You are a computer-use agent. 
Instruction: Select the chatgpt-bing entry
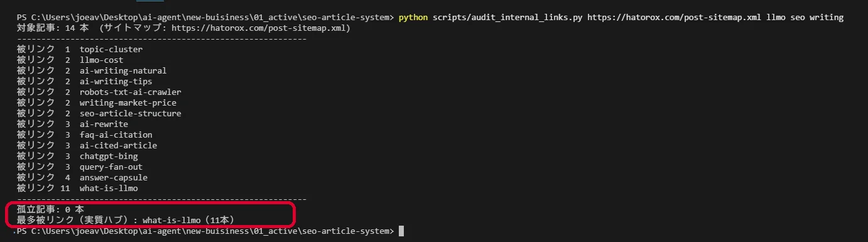tap(109, 157)
